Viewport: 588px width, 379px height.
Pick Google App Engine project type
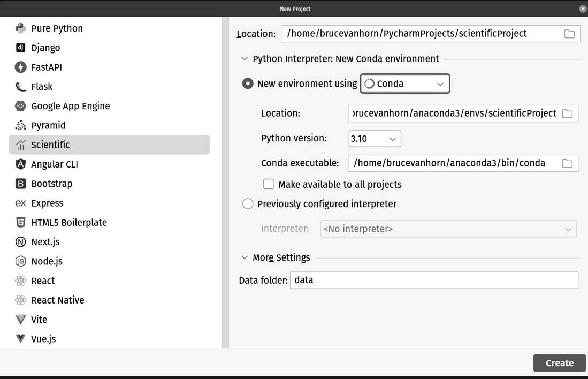point(109,106)
